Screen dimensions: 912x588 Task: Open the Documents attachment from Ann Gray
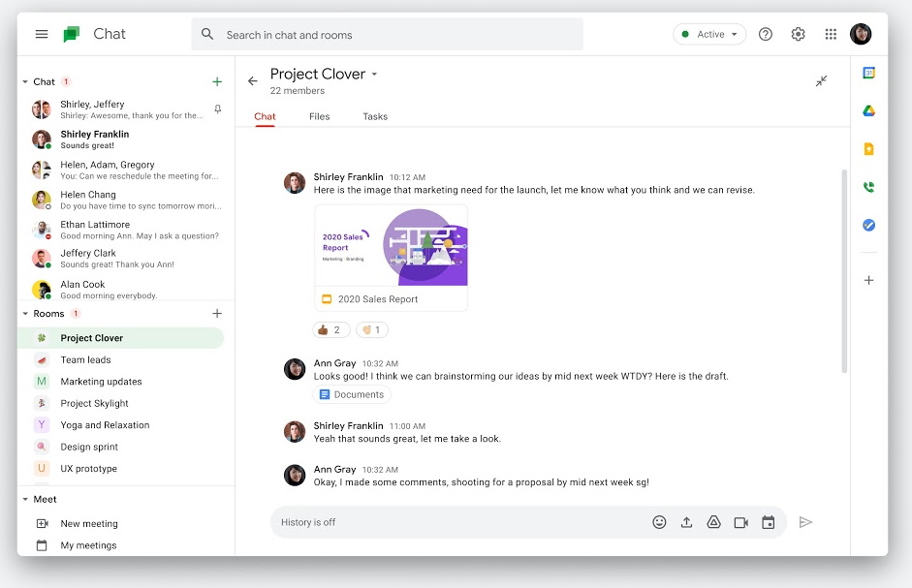(x=352, y=394)
